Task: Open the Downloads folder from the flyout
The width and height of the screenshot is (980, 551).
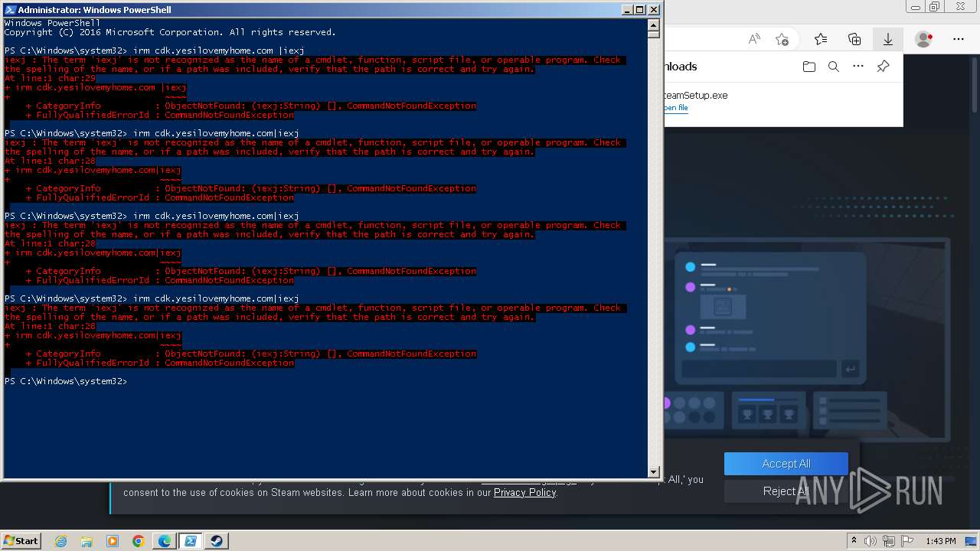Action: [809, 67]
